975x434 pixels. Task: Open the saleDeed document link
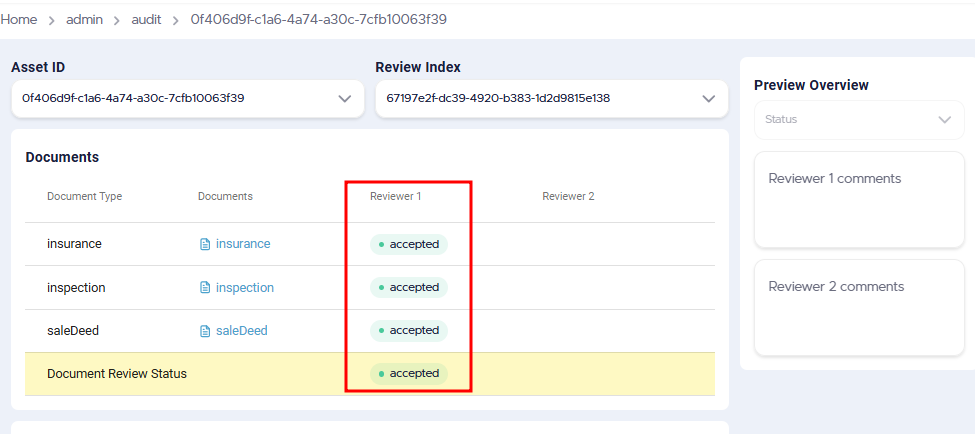pos(242,331)
